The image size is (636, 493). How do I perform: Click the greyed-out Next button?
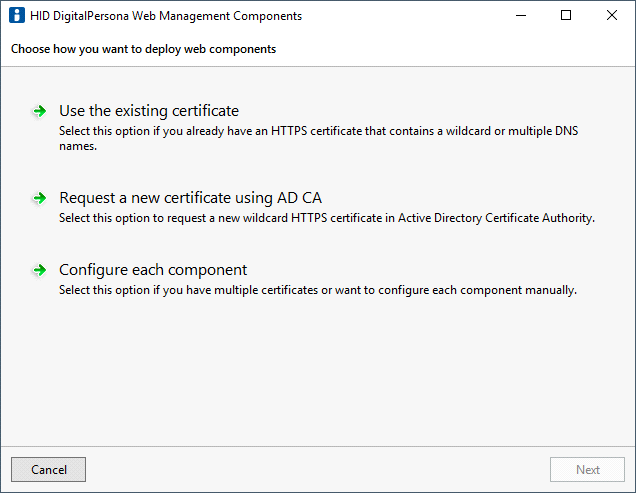(588, 470)
